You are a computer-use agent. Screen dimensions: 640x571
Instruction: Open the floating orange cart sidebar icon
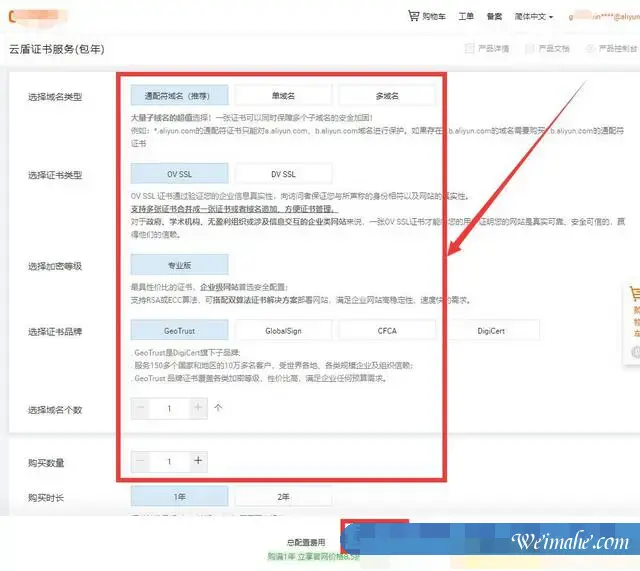point(635,293)
